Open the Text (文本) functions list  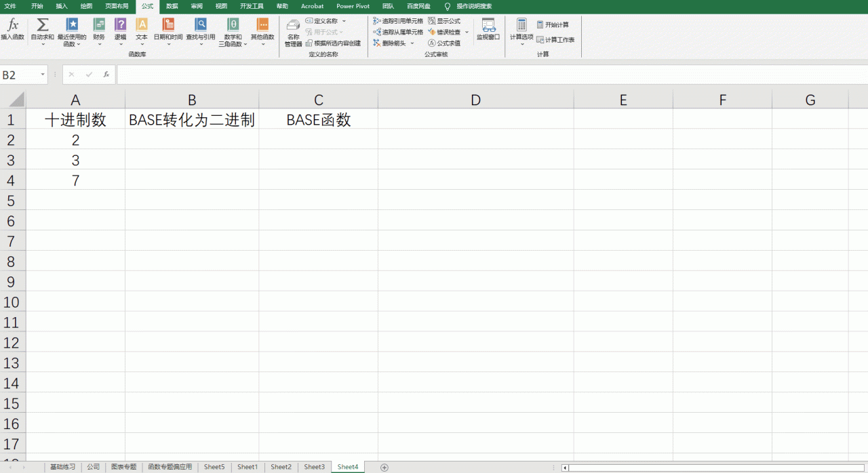142,31
